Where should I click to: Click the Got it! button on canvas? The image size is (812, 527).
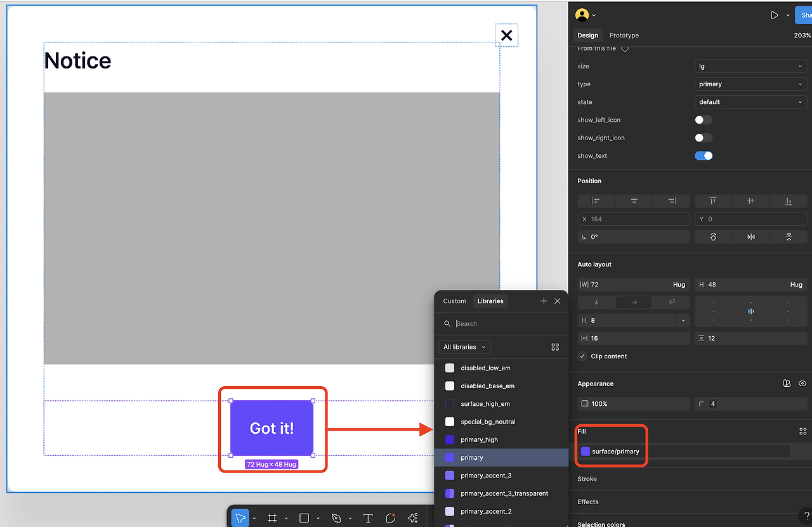[x=272, y=428]
